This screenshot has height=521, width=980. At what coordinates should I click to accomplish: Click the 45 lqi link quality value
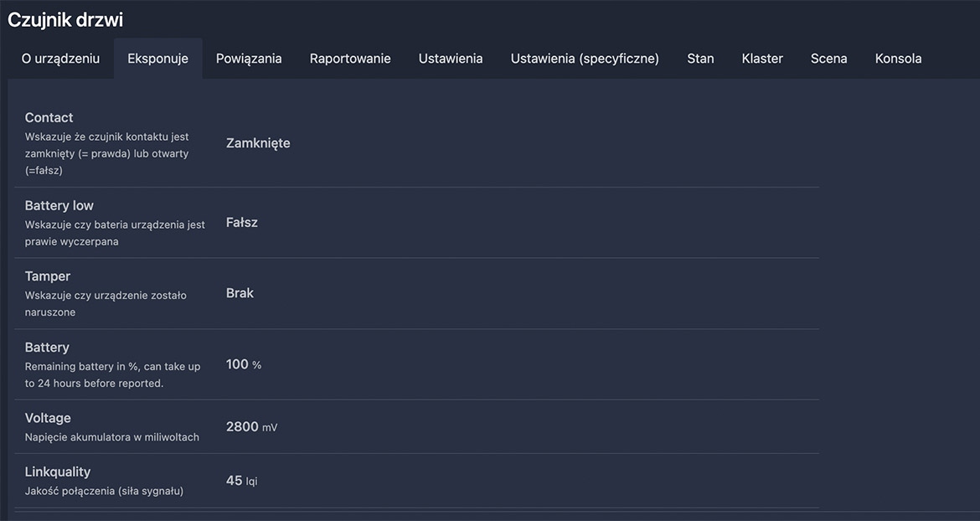click(241, 481)
